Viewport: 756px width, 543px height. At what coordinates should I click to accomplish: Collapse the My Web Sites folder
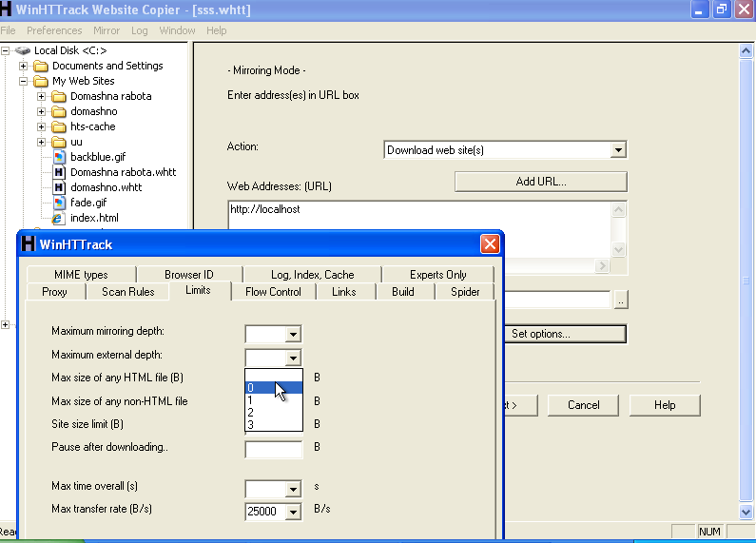[x=24, y=81]
